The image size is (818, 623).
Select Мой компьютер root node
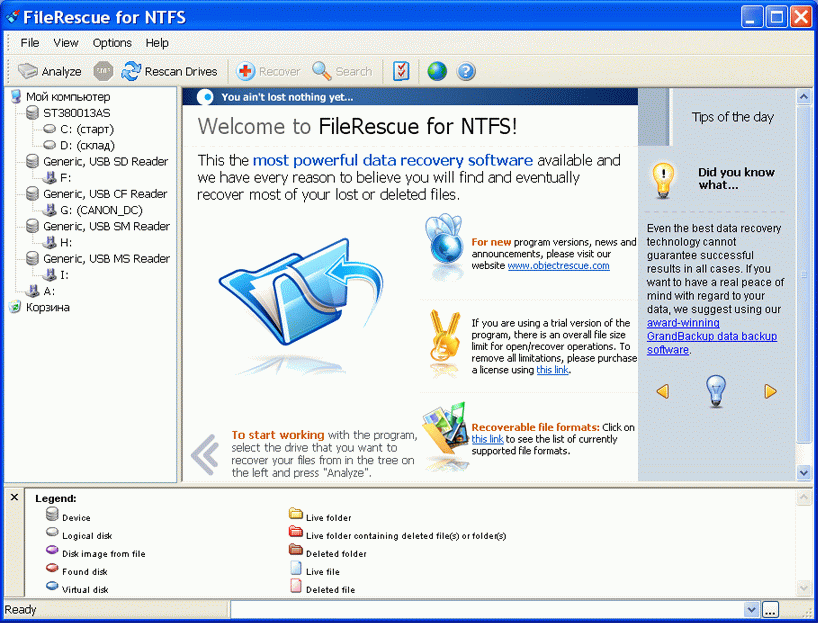pos(68,97)
